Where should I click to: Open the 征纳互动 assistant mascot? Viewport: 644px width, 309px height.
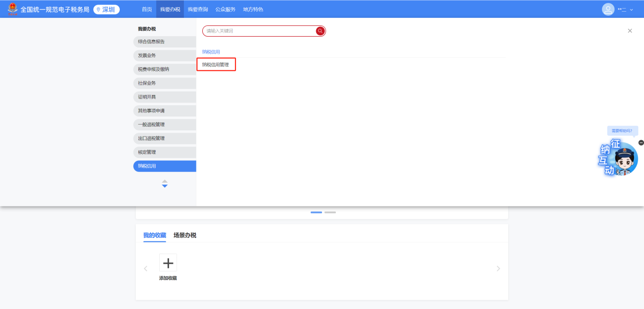(619, 158)
